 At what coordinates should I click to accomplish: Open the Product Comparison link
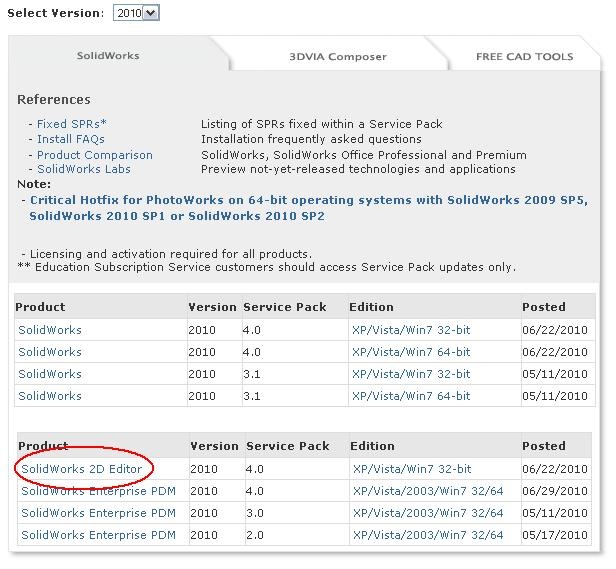95,155
